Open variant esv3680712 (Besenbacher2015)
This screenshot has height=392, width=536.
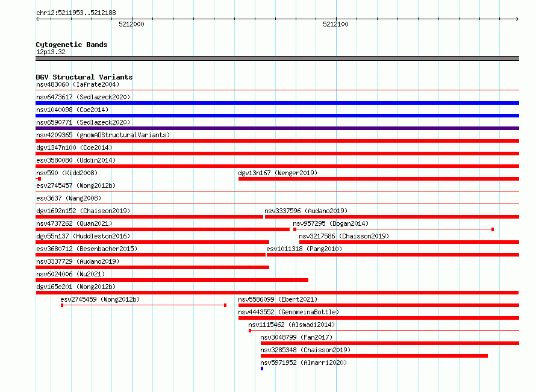(x=87, y=249)
